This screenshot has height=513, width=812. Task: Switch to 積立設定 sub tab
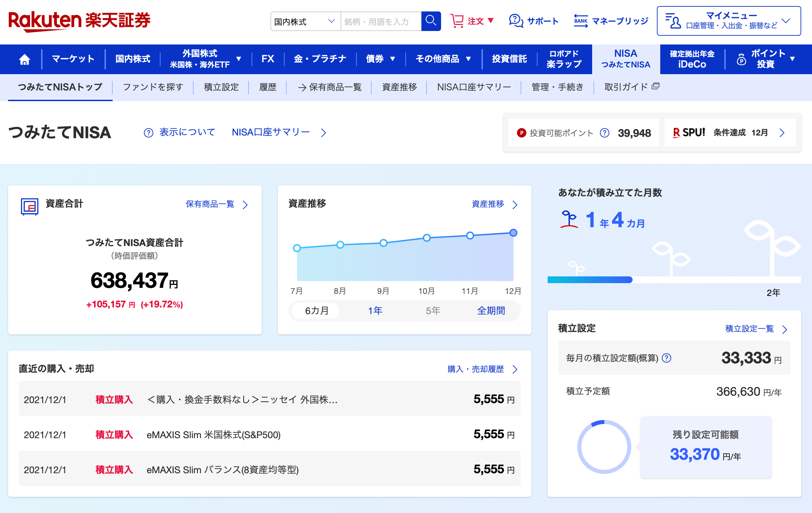pyautogui.click(x=221, y=87)
